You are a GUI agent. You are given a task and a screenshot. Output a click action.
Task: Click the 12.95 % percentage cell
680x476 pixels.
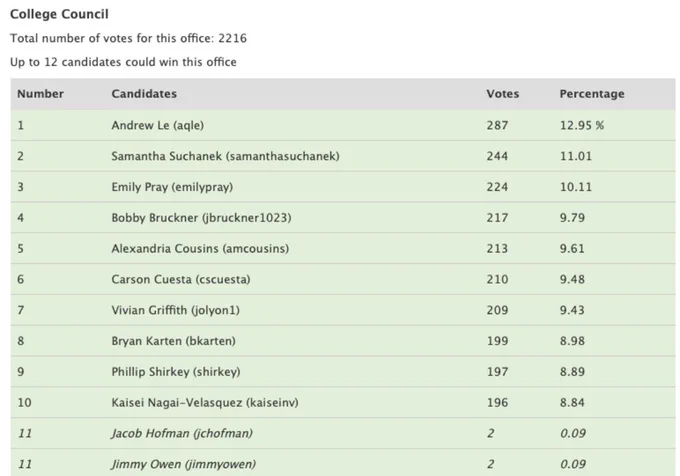tap(582, 125)
